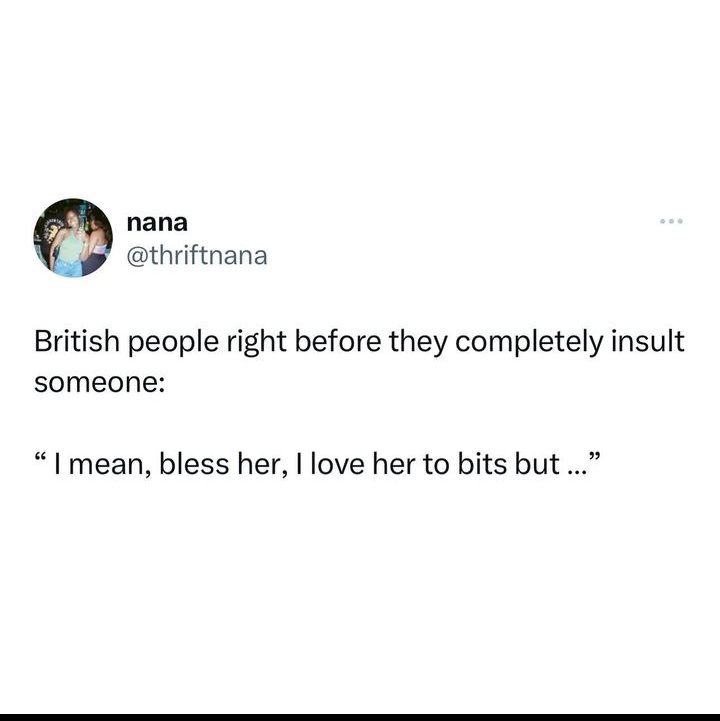Image resolution: width=720 pixels, height=721 pixels.
Task: Open nana's profile picture
Action: click(x=73, y=238)
